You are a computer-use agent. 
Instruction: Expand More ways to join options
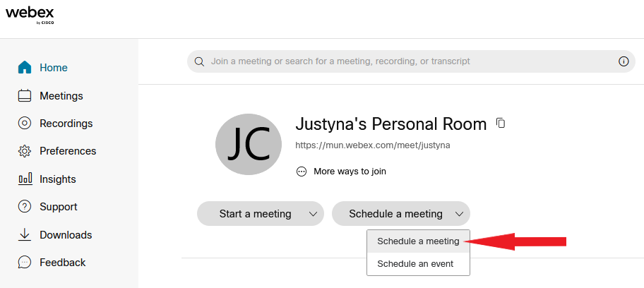tap(341, 172)
